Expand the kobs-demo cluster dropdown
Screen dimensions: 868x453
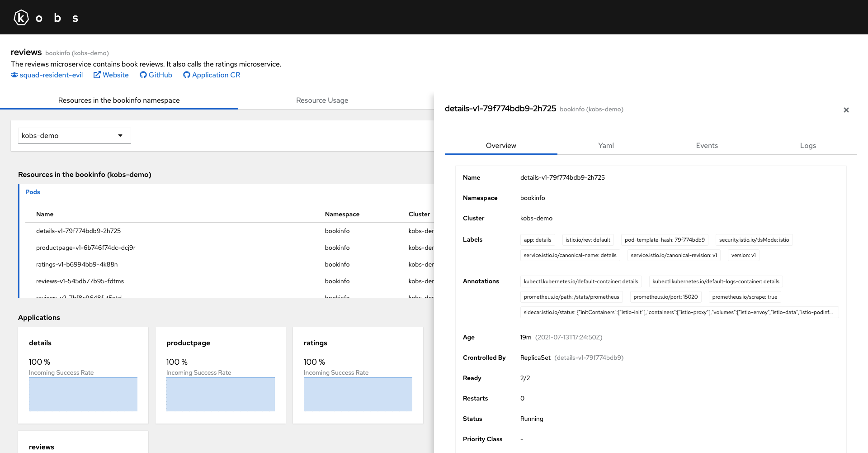(x=75, y=136)
